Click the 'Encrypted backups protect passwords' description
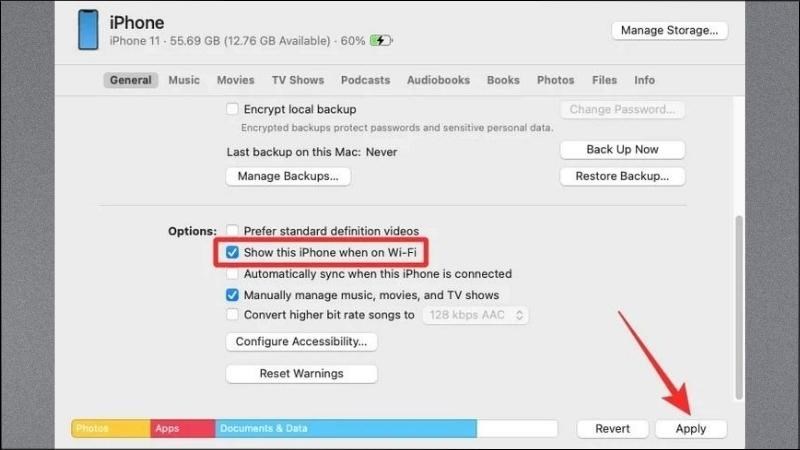The width and height of the screenshot is (800, 450). 397,128
